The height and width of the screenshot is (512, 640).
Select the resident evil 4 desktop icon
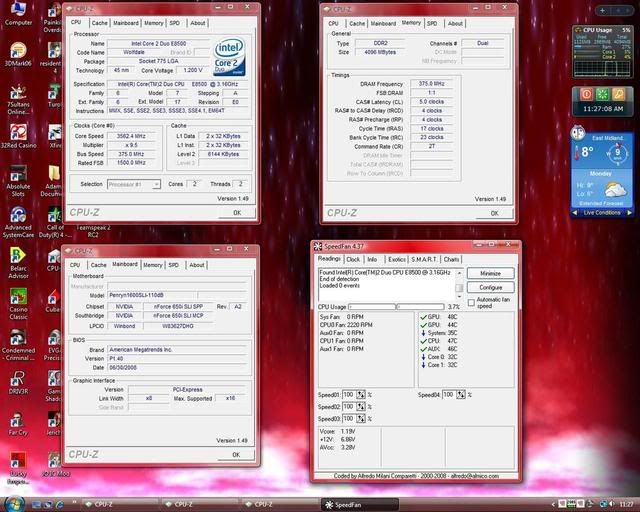tap(52, 57)
